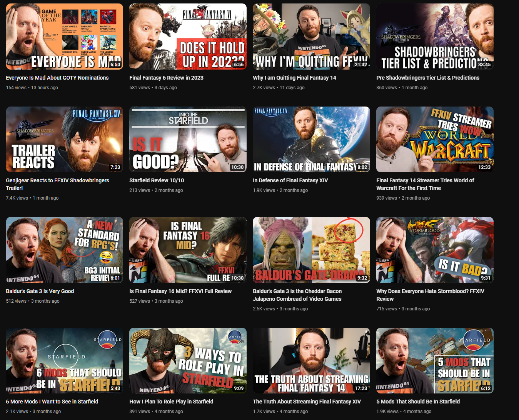
Task: Click the 'Baldur's Gate 3 Is Very Good' title
Action: click(40, 291)
